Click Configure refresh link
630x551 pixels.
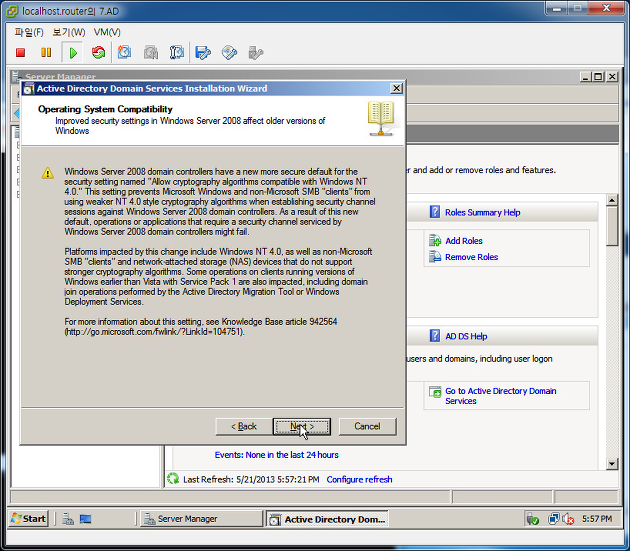pyautogui.click(x=359, y=479)
